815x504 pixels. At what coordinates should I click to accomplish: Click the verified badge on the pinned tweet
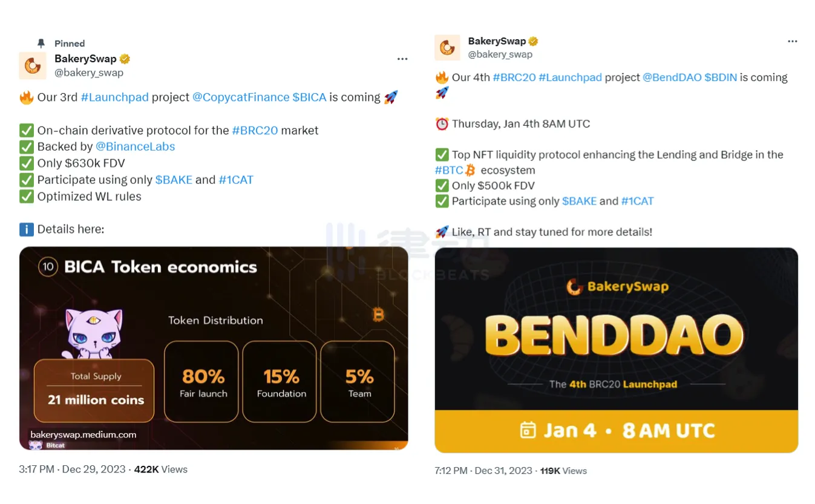[x=125, y=59]
